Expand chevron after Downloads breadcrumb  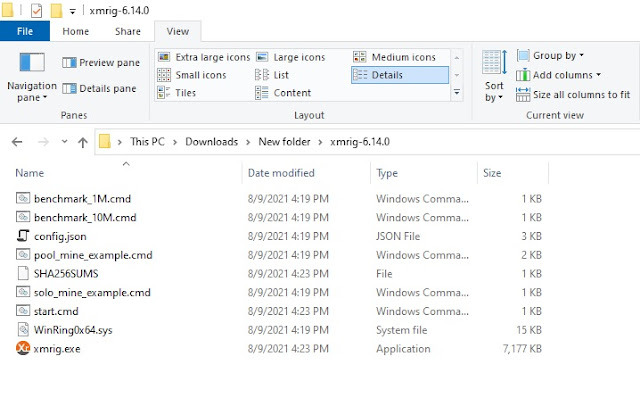pos(248,142)
